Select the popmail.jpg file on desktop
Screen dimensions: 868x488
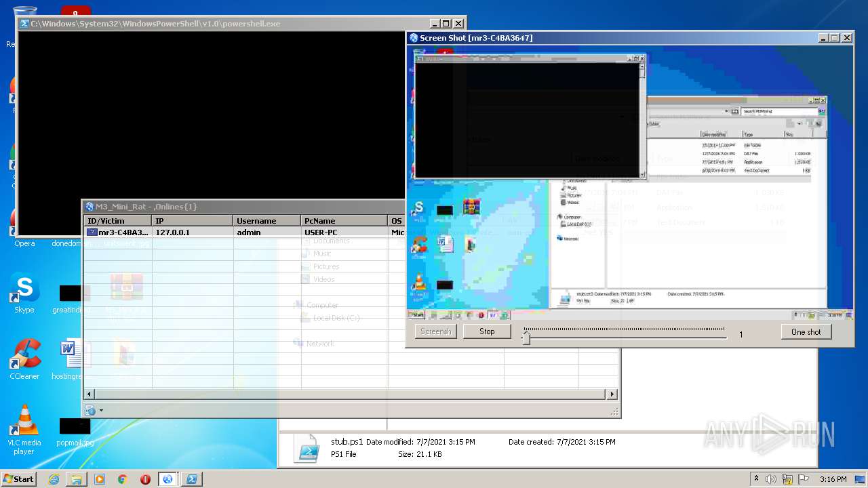click(75, 432)
